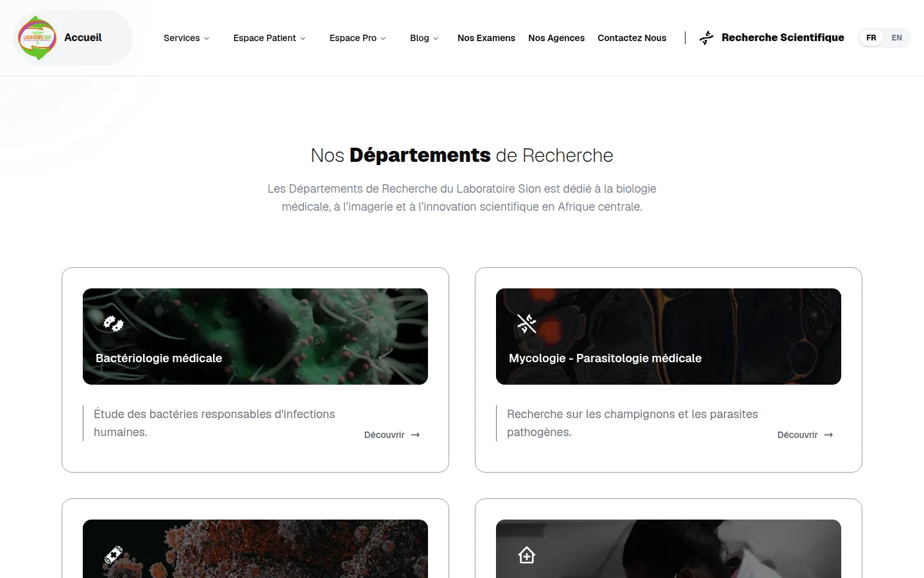Click the crossed DNA icon on Mycologie card
The height and width of the screenshot is (578, 924).
[527, 324]
